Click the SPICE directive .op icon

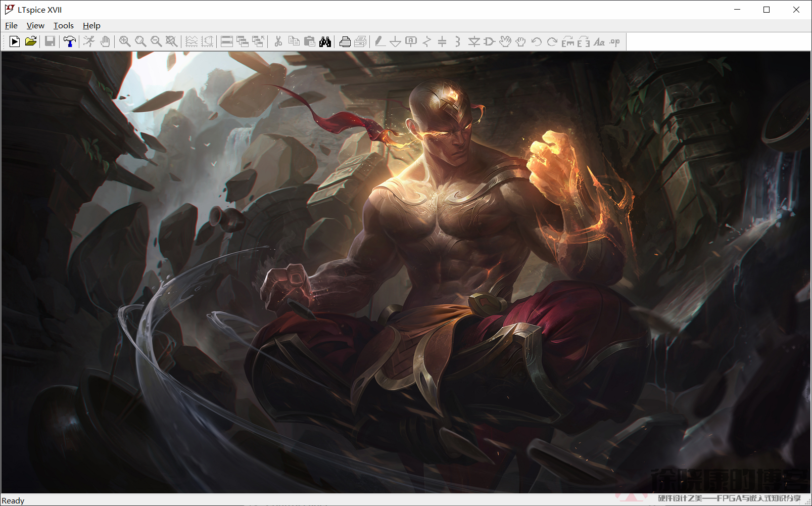point(614,41)
